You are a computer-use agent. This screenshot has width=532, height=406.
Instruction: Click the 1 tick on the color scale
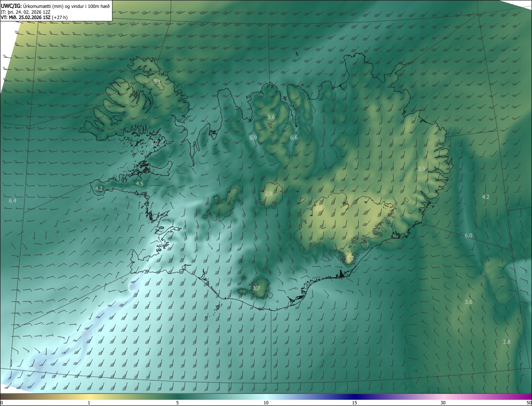89,403
